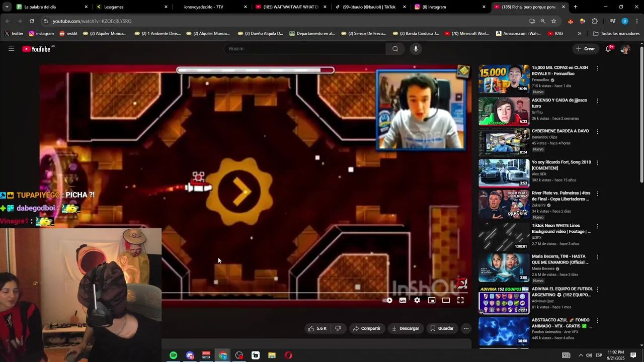
Task: Start voice search with the microphone icon
Action: [416, 49]
